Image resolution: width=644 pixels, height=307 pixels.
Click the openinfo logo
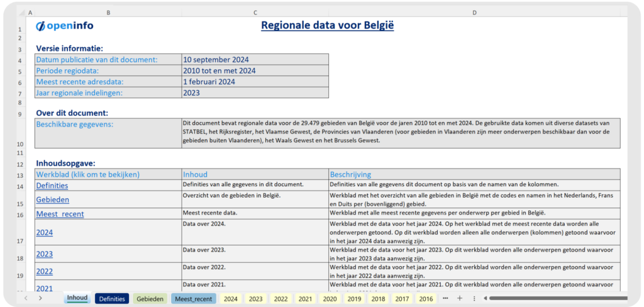click(65, 26)
